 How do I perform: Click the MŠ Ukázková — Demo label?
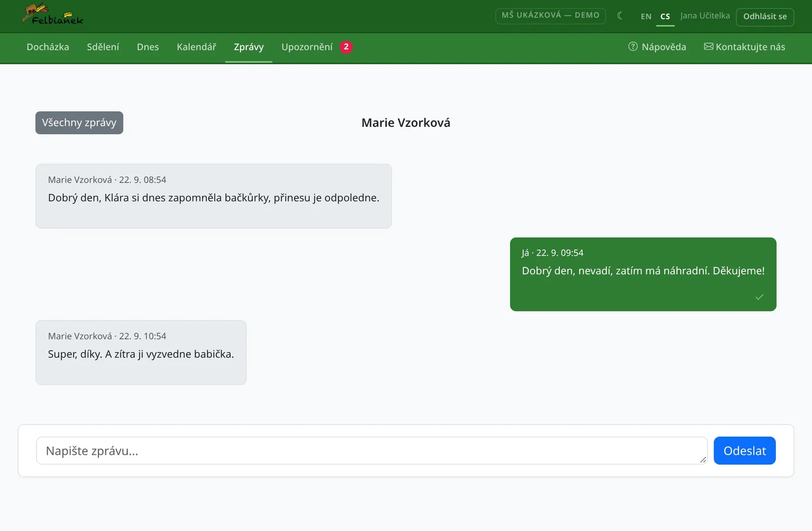[551, 16]
